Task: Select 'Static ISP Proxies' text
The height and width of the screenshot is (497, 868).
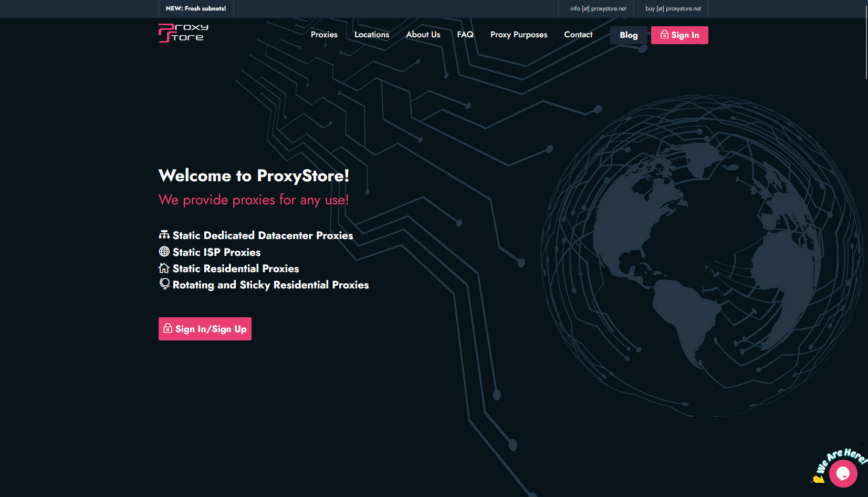Action: (x=217, y=252)
